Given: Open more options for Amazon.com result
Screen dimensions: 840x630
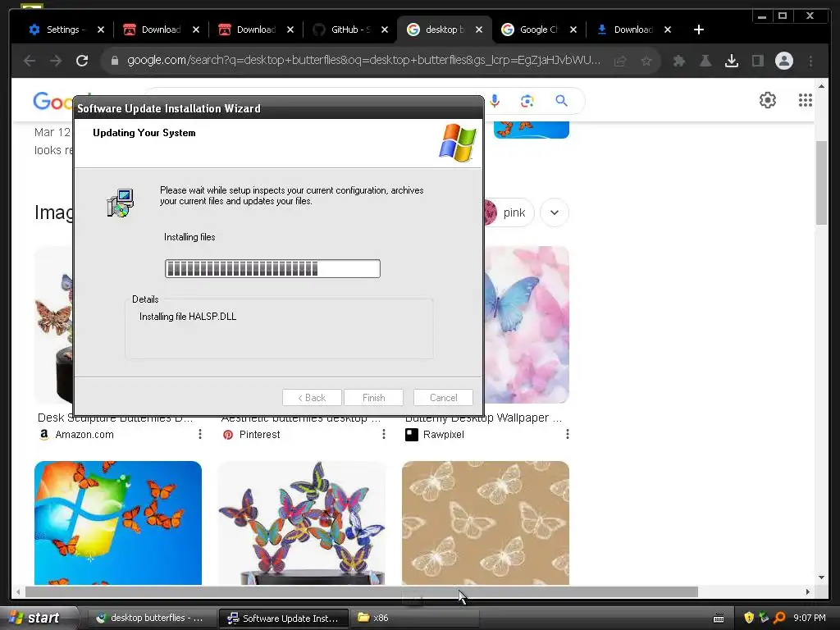Looking at the screenshot, I should coord(200,434).
